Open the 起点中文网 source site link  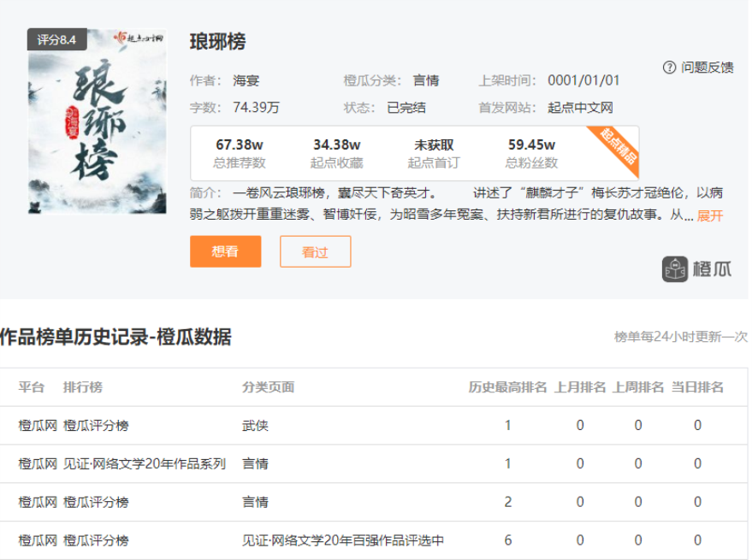(x=580, y=108)
